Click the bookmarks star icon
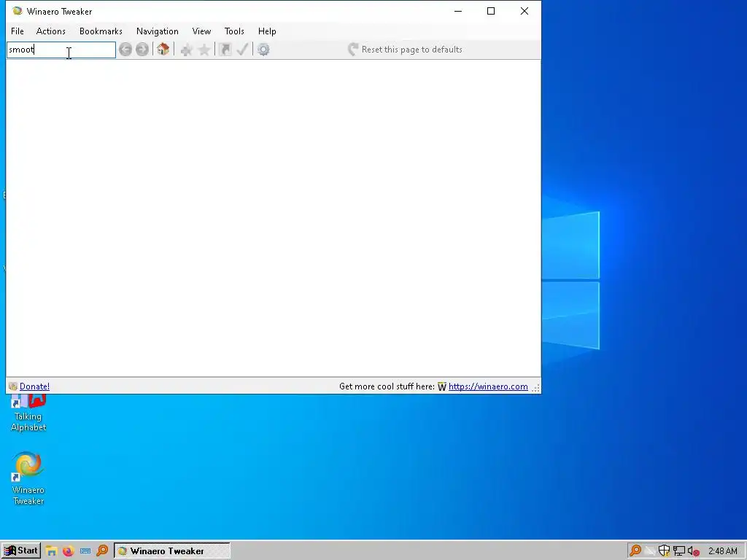The image size is (747, 560). (204, 50)
